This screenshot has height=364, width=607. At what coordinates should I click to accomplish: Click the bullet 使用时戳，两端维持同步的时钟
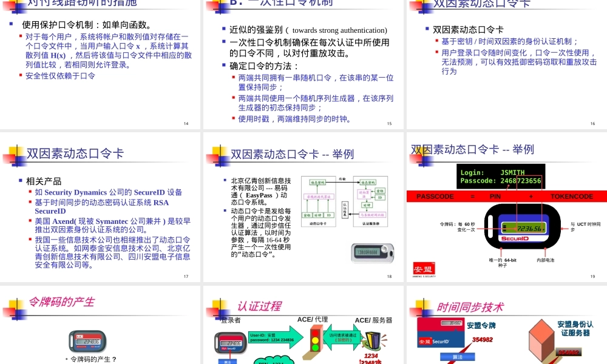(x=294, y=119)
